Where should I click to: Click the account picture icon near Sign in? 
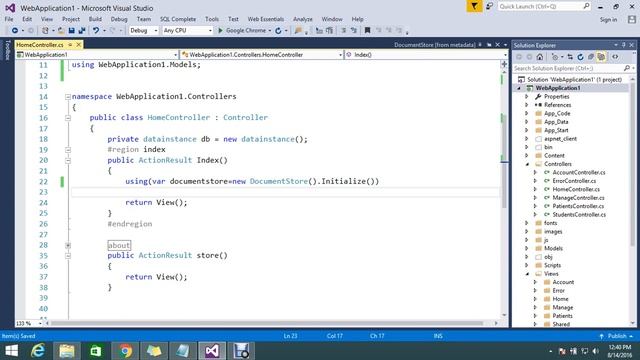632,19
